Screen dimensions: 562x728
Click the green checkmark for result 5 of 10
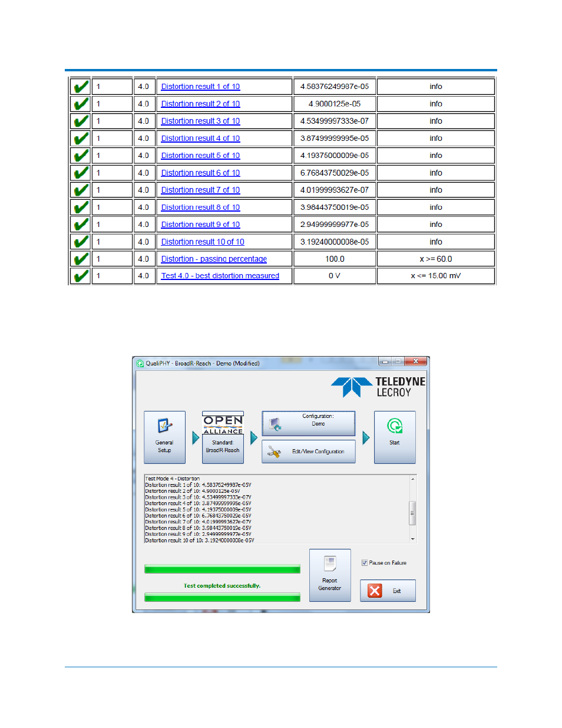click(x=81, y=156)
